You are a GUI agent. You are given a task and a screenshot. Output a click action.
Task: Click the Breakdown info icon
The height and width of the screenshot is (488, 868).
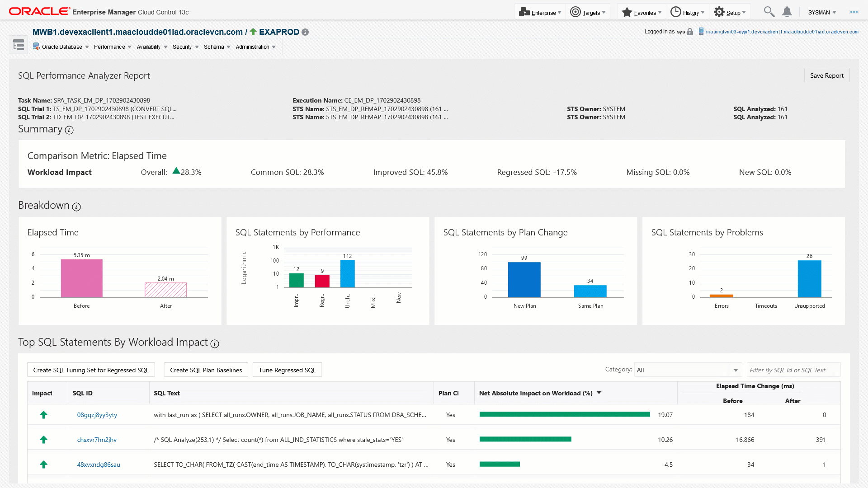pyautogui.click(x=76, y=207)
